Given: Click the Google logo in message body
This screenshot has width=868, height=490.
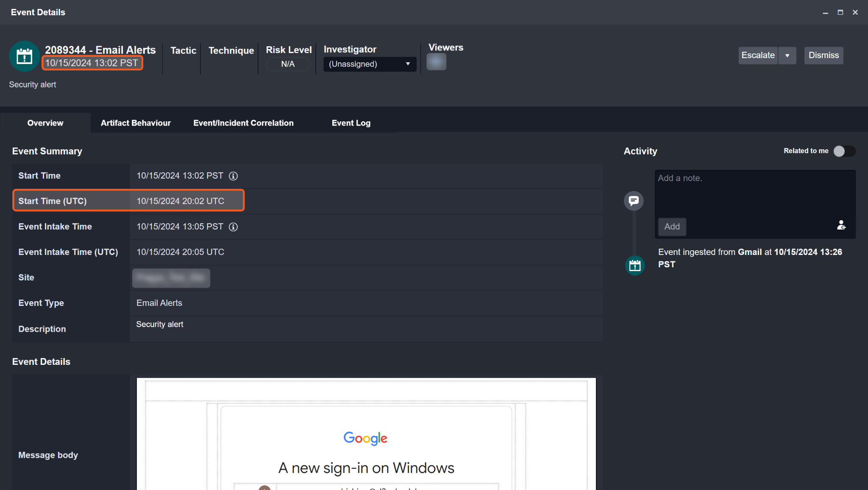Looking at the screenshot, I should click(x=365, y=438).
